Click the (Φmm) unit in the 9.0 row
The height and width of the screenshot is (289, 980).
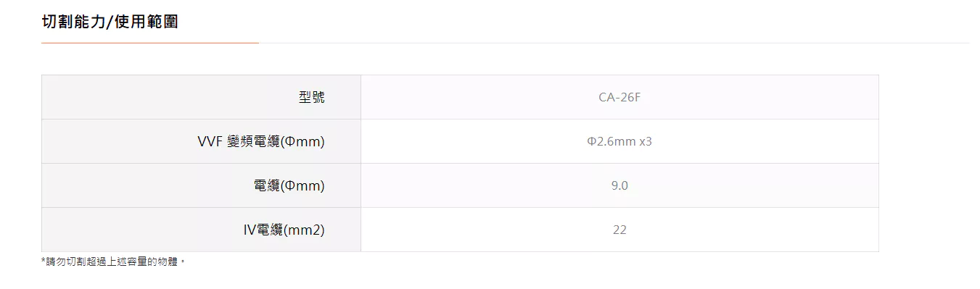pos(302,186)
